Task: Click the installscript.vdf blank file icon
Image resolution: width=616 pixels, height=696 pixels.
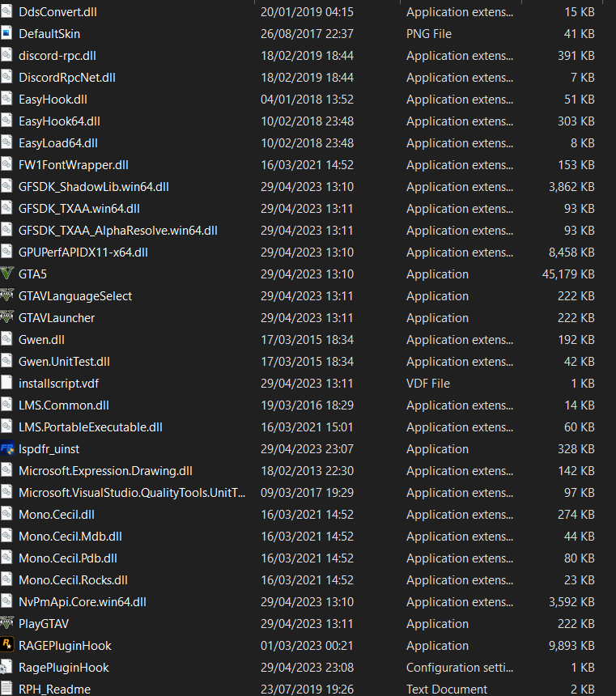Action: point(6,383)
